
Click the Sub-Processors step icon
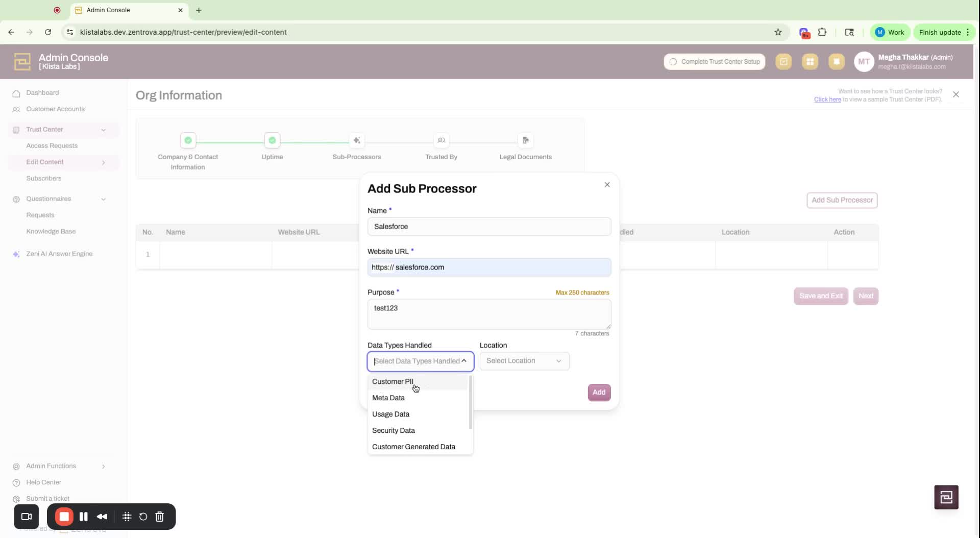(x=357, y=140)
